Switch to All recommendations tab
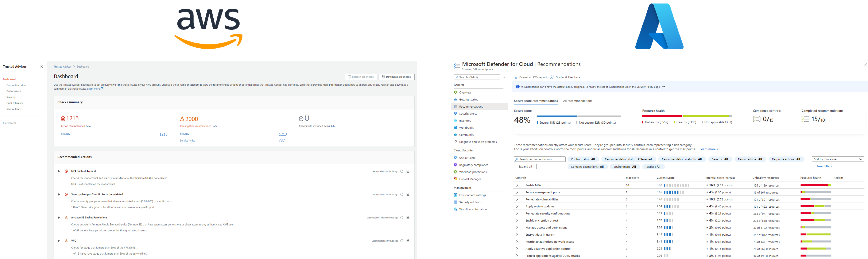 coord(578,101)
